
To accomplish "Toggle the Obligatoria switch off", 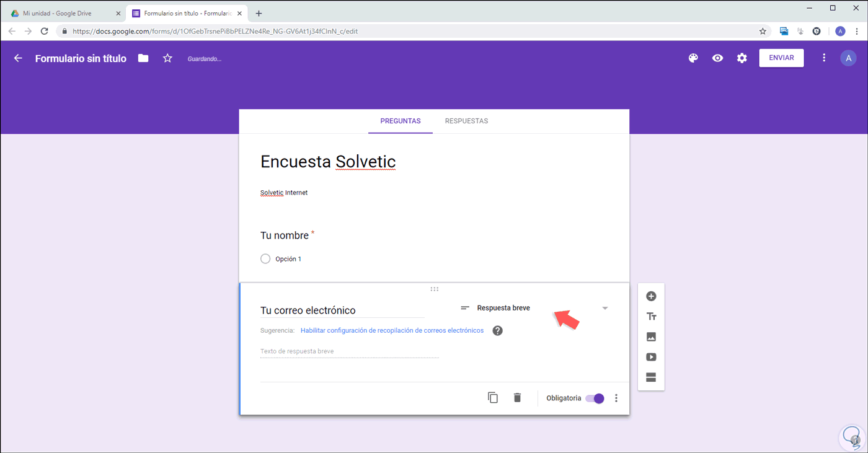I will click(595, 398).
